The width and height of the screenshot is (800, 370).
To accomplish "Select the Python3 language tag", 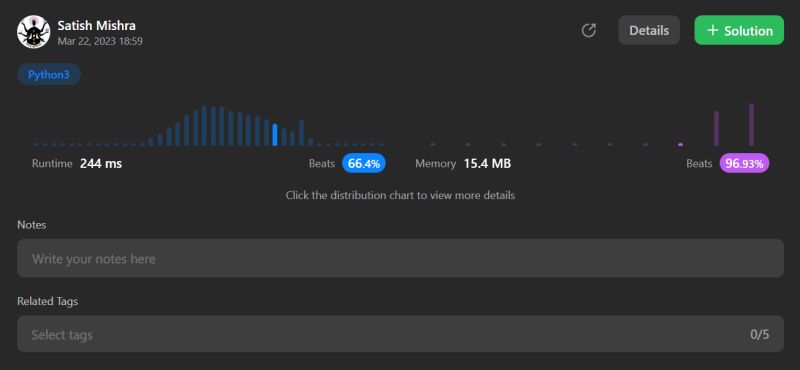I will (x=49, y=75).
